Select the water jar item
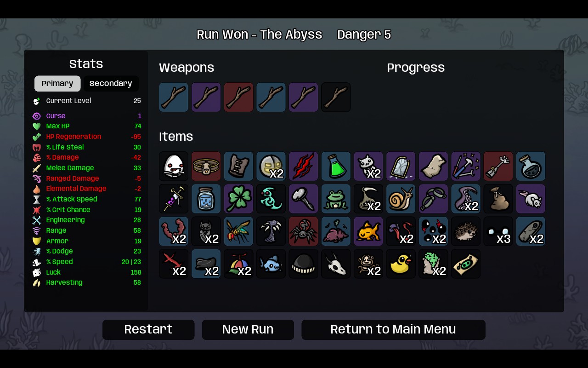The width and height of the screenshot is (588, 368). 206,199
